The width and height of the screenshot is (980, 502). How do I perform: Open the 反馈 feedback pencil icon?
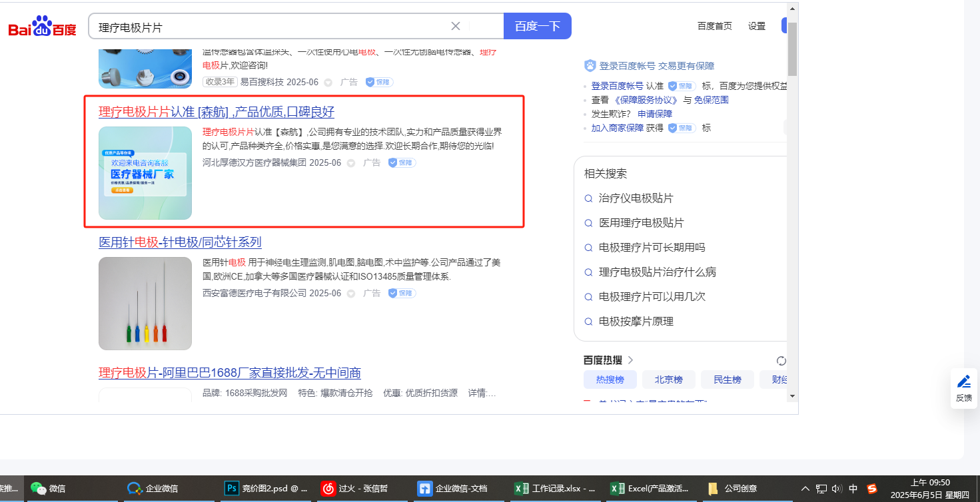pyautogui.click(x=963, y=381)
